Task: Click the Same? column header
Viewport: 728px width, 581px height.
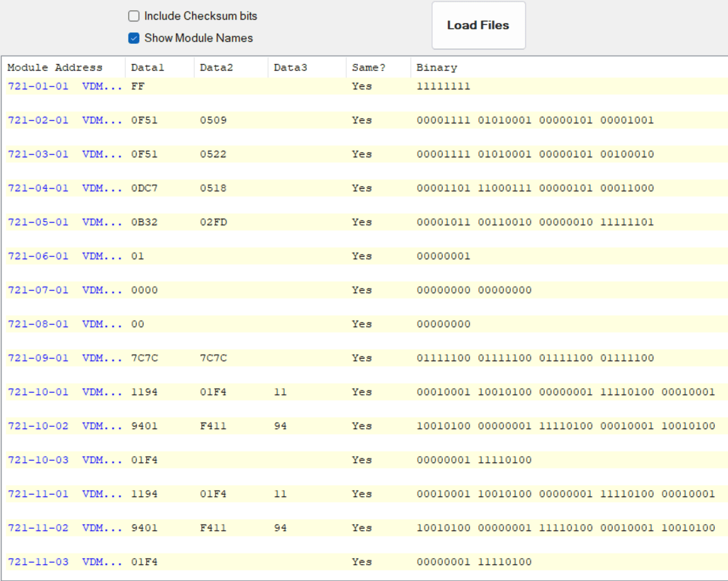Action: (368, 67)
